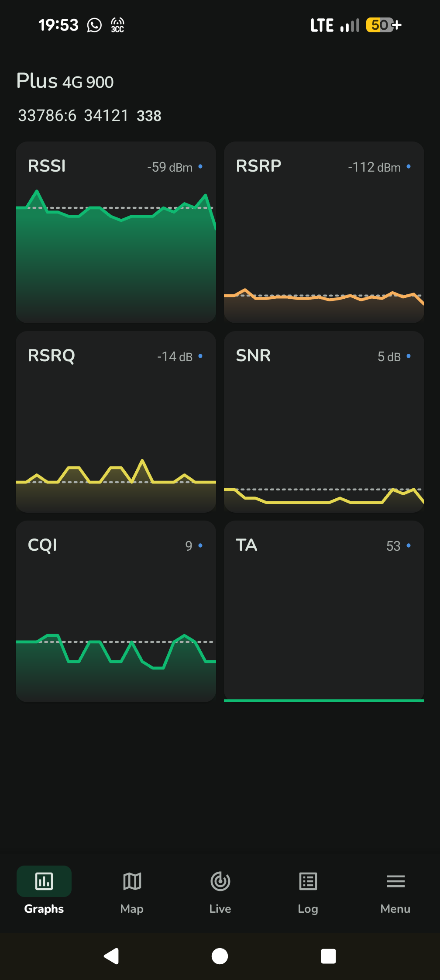Tap the 3CC carrier aggregation icon
The height and width of the screenshot is (980, 440).
point(117,25)
